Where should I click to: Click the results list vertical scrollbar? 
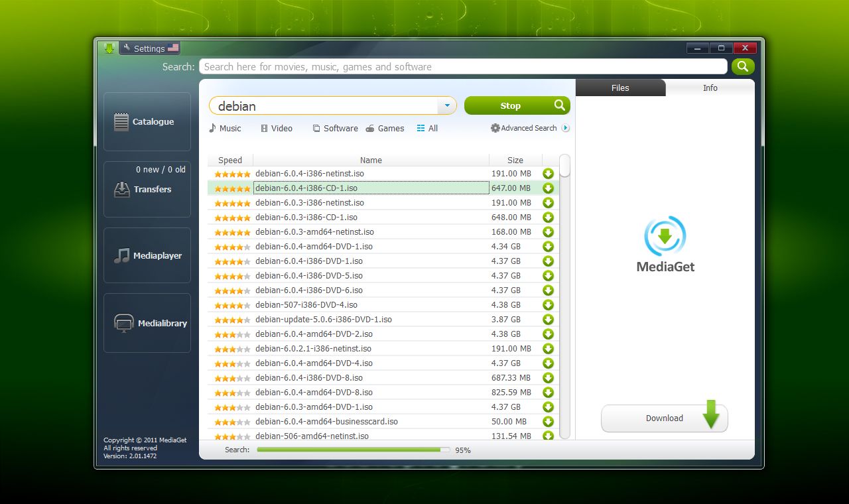(x=564, y=296)
